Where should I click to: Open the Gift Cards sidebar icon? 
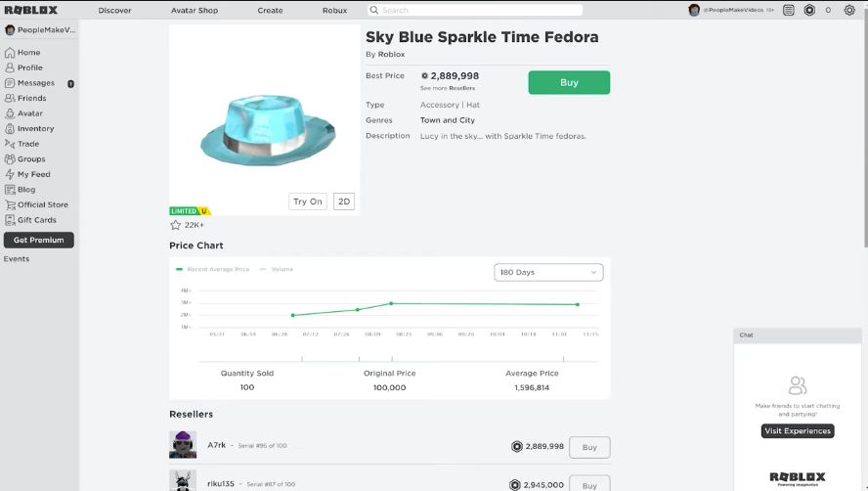coord(10,220)
